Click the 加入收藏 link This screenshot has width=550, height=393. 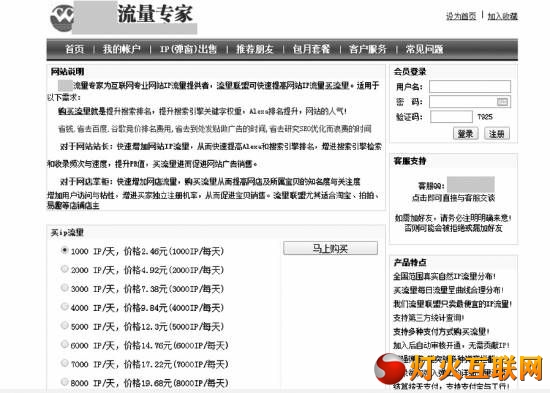coord(502,16)
